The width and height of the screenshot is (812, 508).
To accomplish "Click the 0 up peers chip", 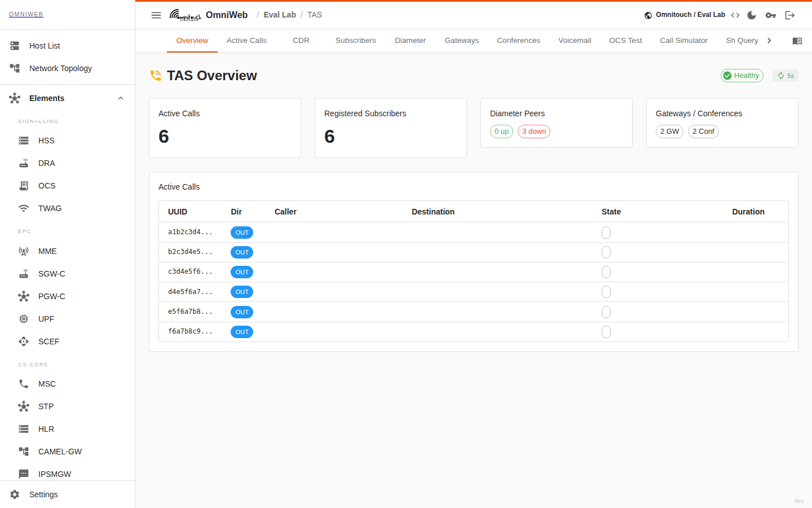I will pyautogui.click(x=501, y=132).
